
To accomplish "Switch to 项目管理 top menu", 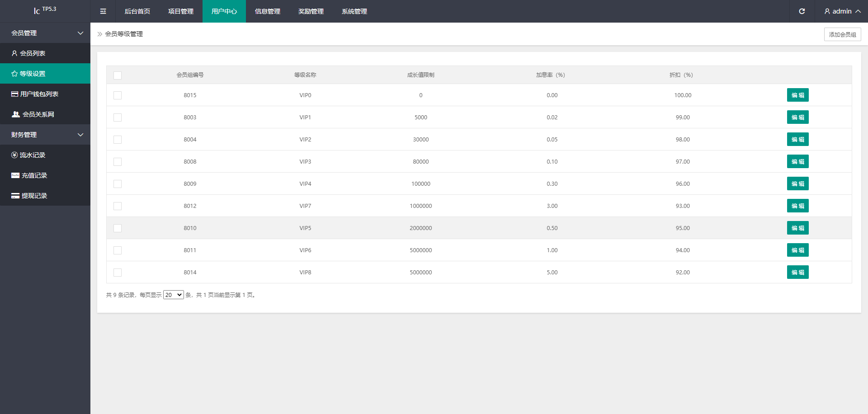I will point(181,11).
